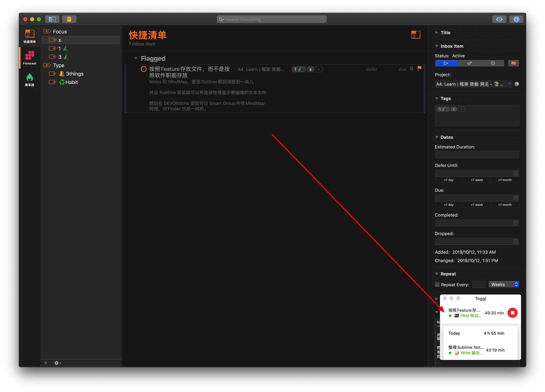Mark the inbox task complete circle

(144, 69)
